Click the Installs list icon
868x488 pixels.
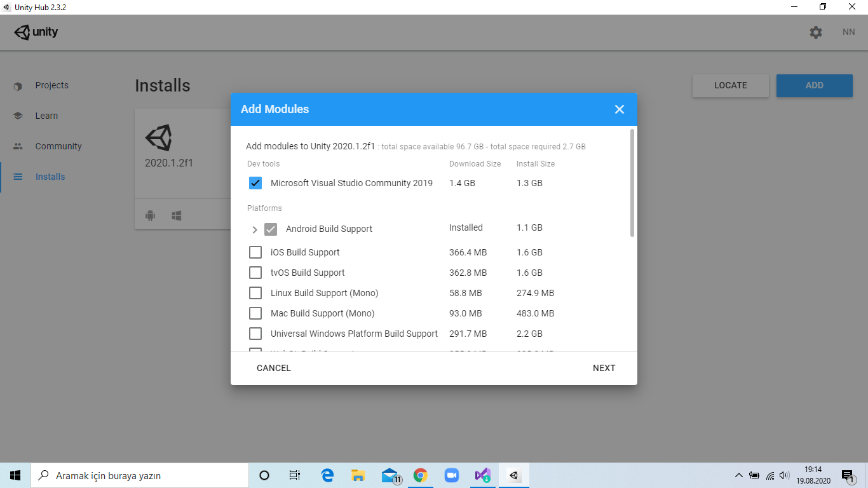(x=18, y=177)
